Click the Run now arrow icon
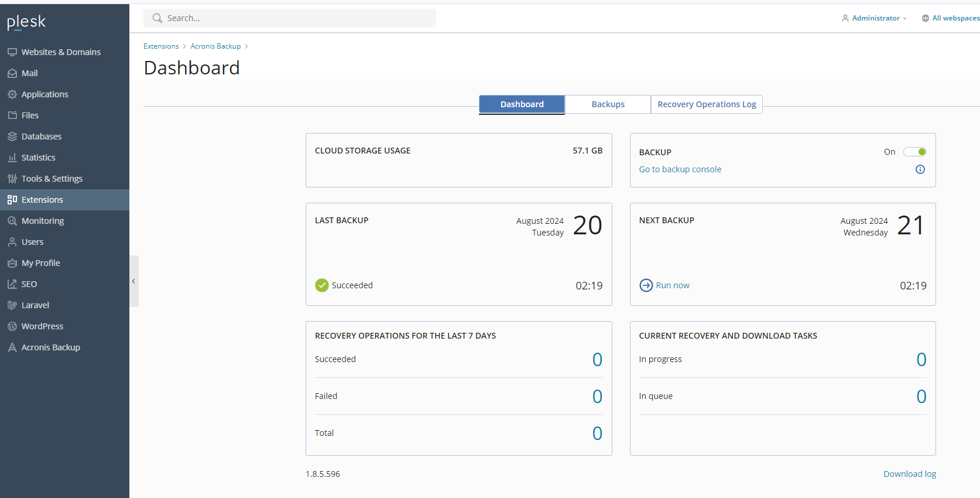Viewport: 980px width, 498px height. coord(646,285)
